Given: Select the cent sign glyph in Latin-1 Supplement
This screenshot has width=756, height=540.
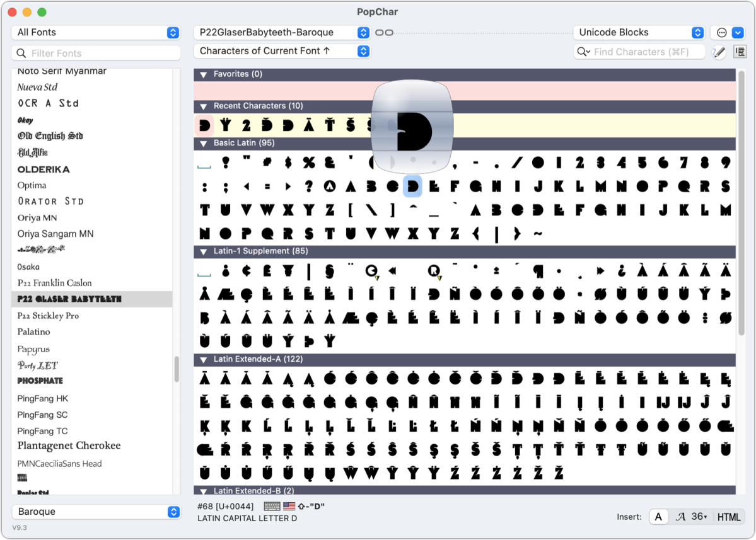Looking at the screenshot, I should click(247, 271).
